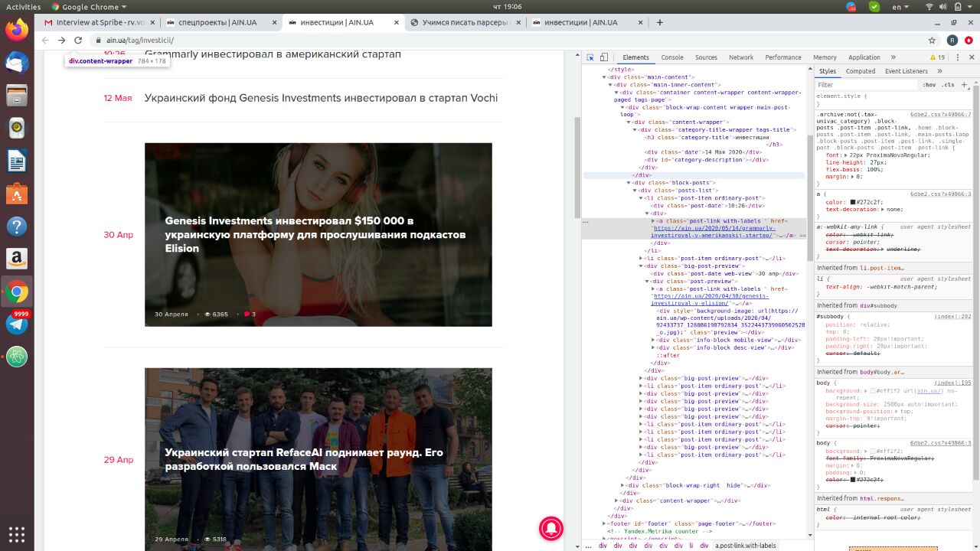The height and width of the screenshot is (551, 980).
Task: Open the Vochi startup article link
Action: (321, 98)
